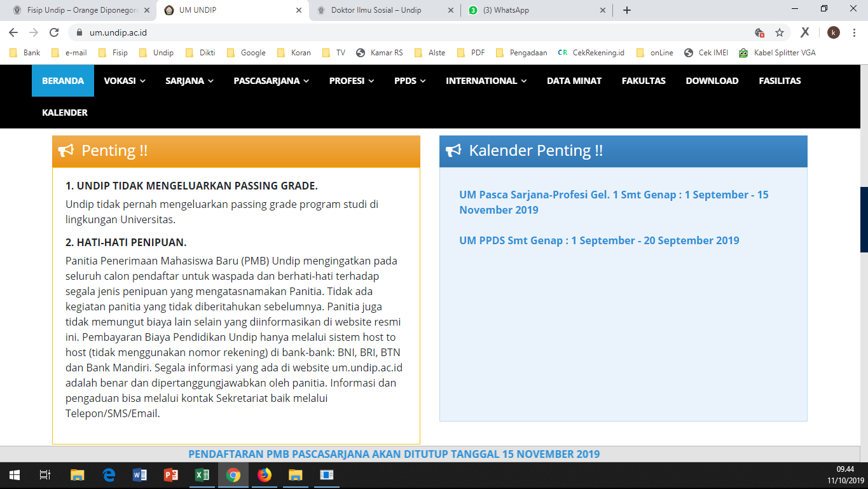Expand the PASCASARJANA dropdown menu
The width and height of the screenshot is (868, 489).
(271, 81)
